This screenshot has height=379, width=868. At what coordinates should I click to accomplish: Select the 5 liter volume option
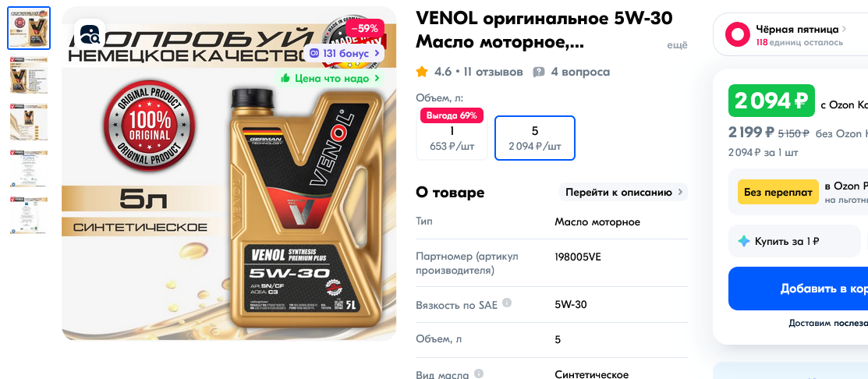coord(535,138)
